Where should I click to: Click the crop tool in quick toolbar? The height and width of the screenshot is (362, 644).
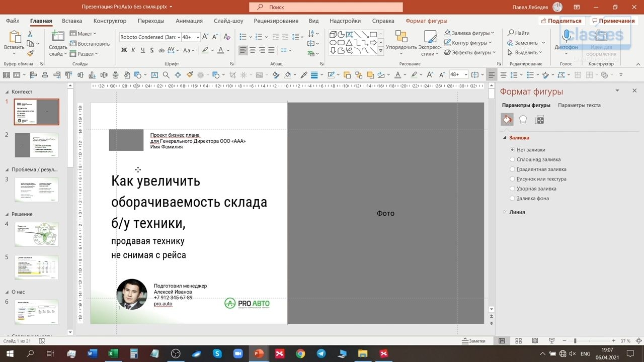232,75
